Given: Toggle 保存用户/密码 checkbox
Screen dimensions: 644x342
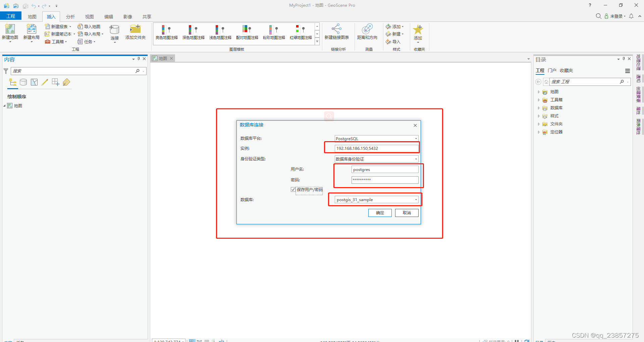Looking at the screenshot, I should click(293, 189).
